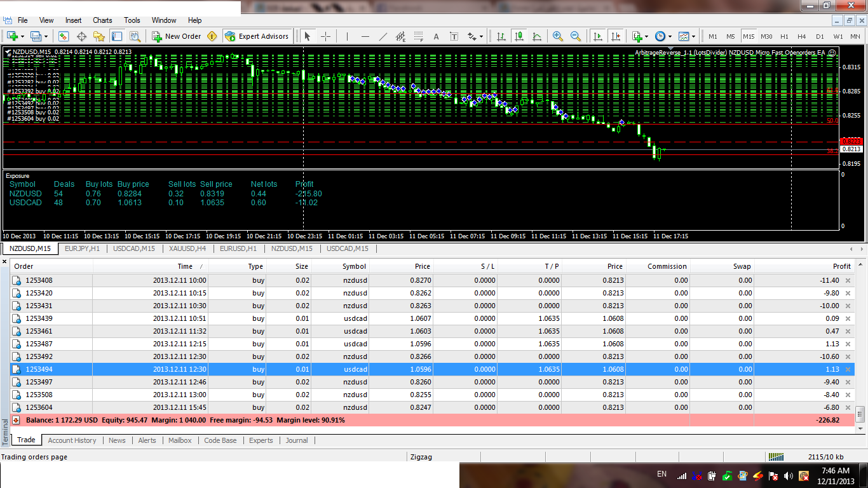This screenshot has height=488, width=868.
Task: Switch chart to bar chart mode
Action: click(501, 36)
